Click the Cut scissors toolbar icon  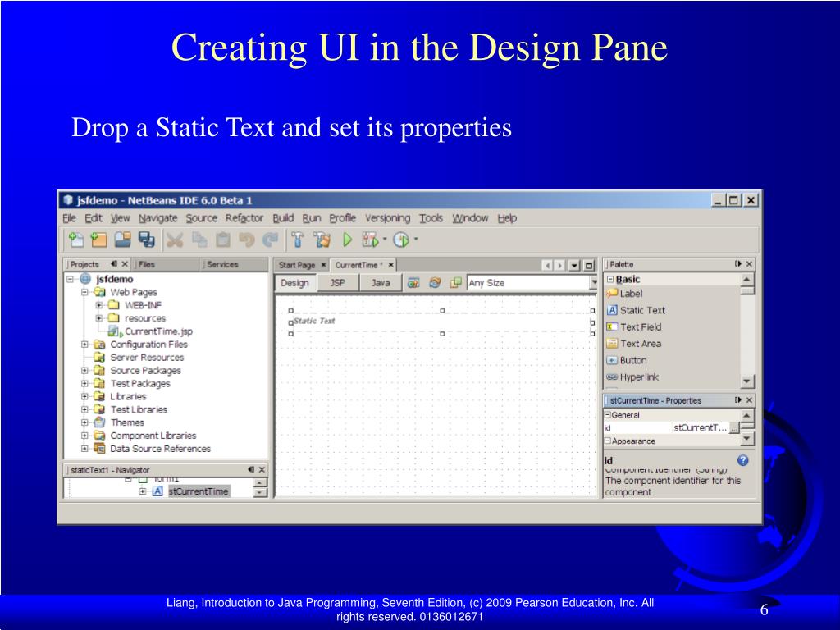(x=174, y=240)
